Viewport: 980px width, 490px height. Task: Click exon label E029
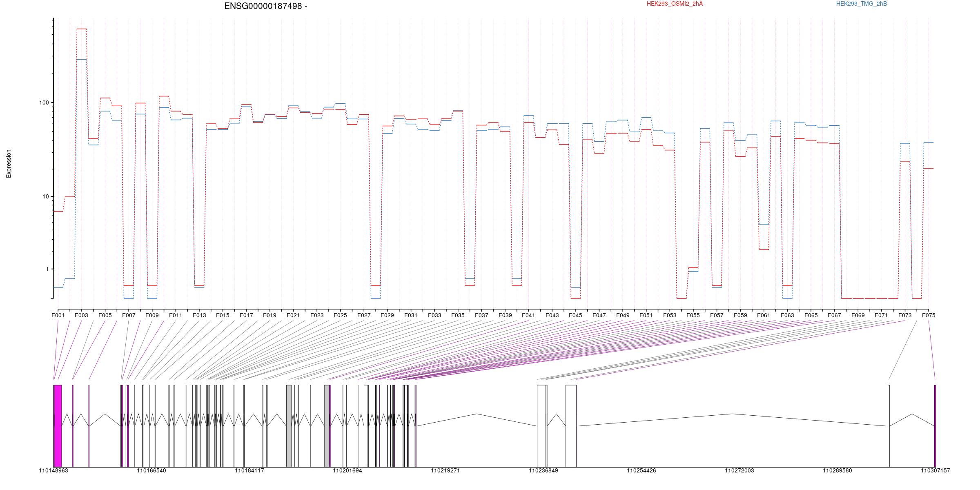tap(387, 315)
